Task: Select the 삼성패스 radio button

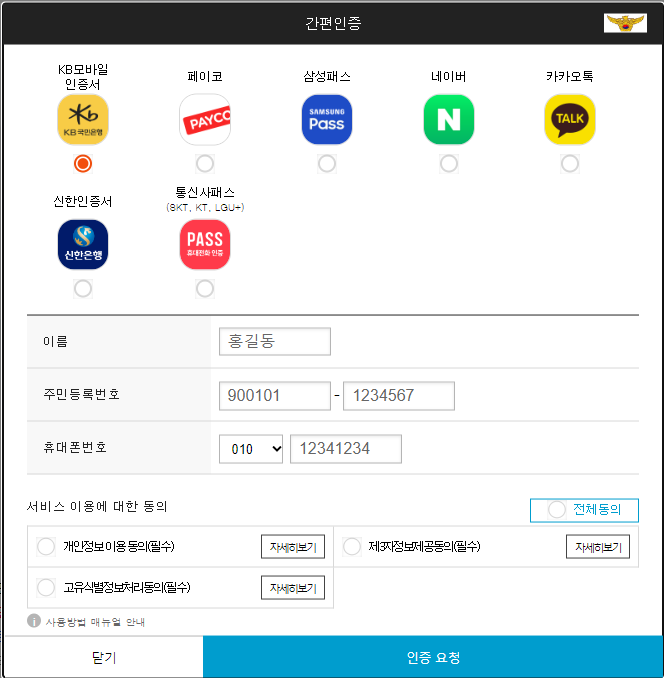Action: (x=327, y=164)
